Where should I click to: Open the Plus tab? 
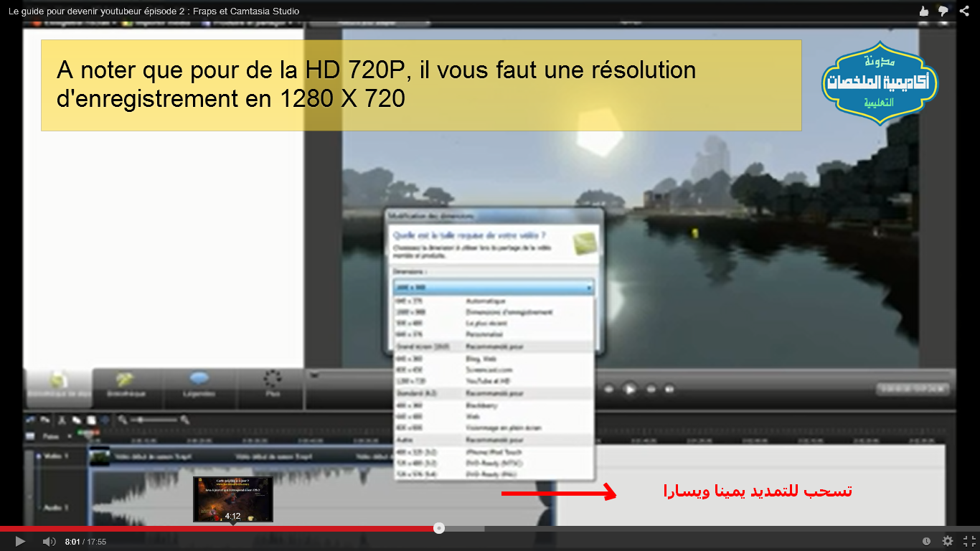[x=273, y=388]
